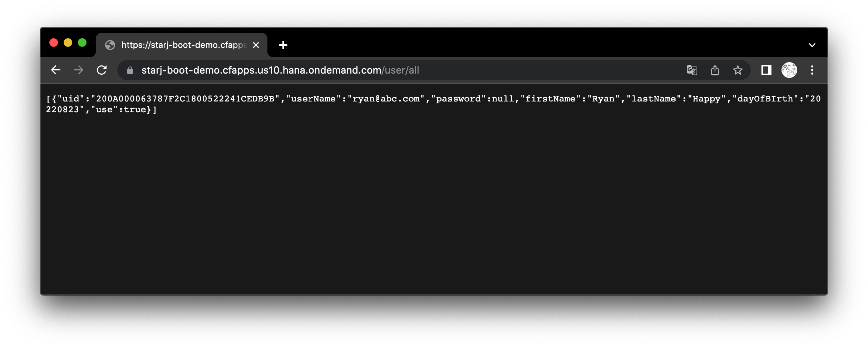868x348 pixels.
Task: Open Chrome's three-dot menu
Action: (812, 70)
